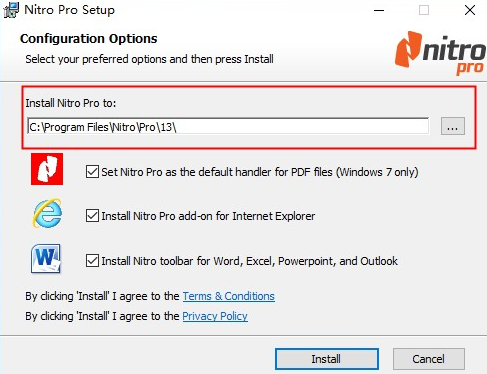Click the Cancel button

point(429,359)
